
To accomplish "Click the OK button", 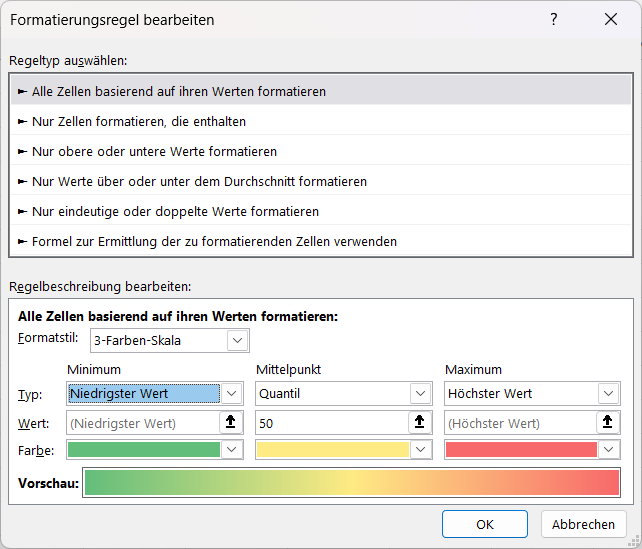I will [484, 524].
